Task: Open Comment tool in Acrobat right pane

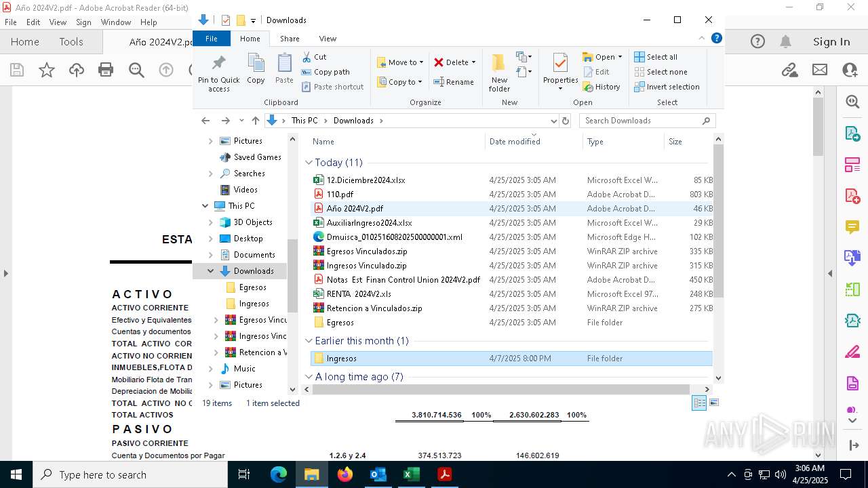Action: click(x=852, y=226)
